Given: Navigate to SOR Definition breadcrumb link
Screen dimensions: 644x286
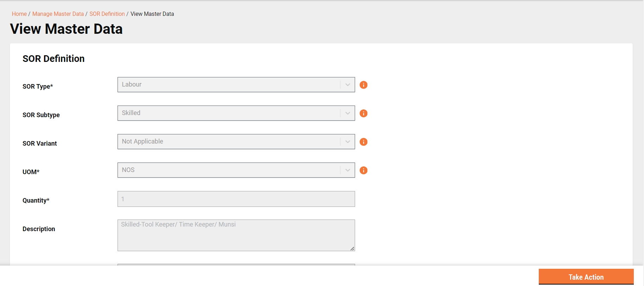Looking at the screenshot, I should click(107, 14).
